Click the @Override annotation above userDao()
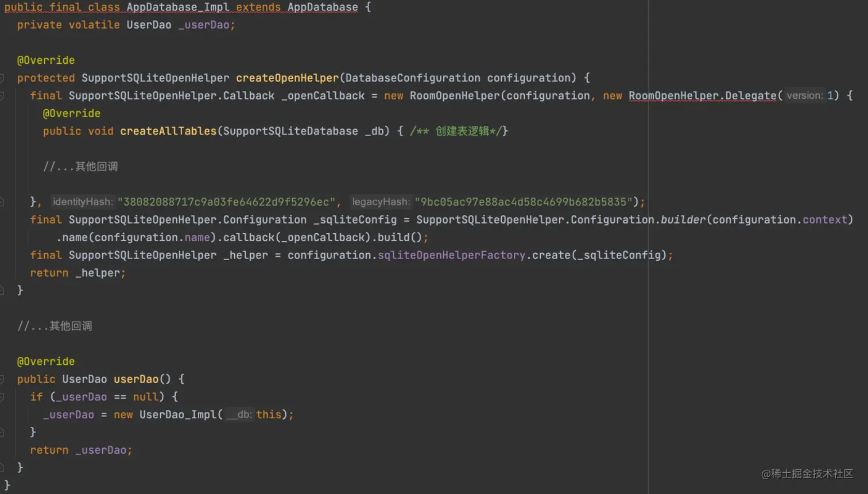Viewport: 868px width, 494px height. pos(46,361)
